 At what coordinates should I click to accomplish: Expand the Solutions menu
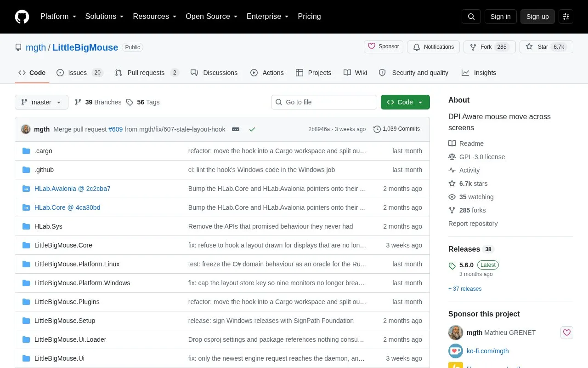105,17
